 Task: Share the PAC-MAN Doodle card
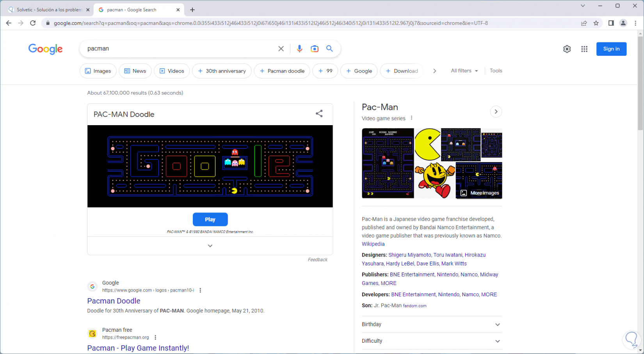(x=319, y=113)
